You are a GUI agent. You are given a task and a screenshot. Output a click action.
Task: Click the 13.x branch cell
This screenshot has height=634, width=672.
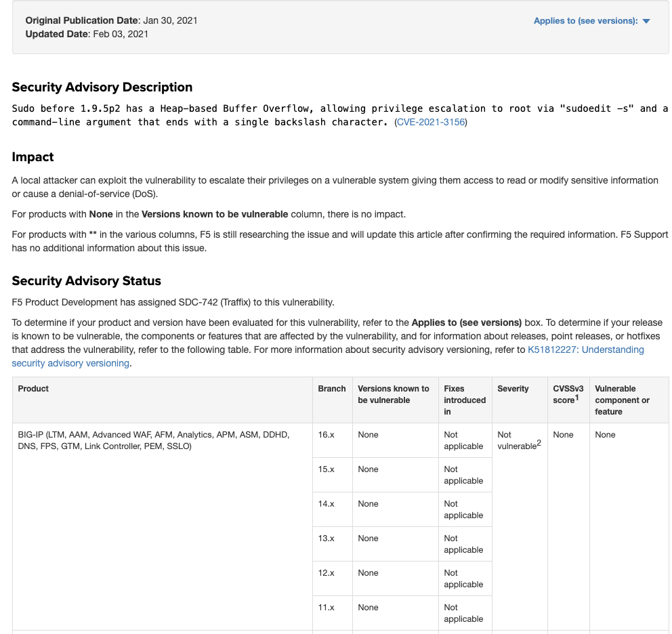pyautogui.click(x=332, y=544)
